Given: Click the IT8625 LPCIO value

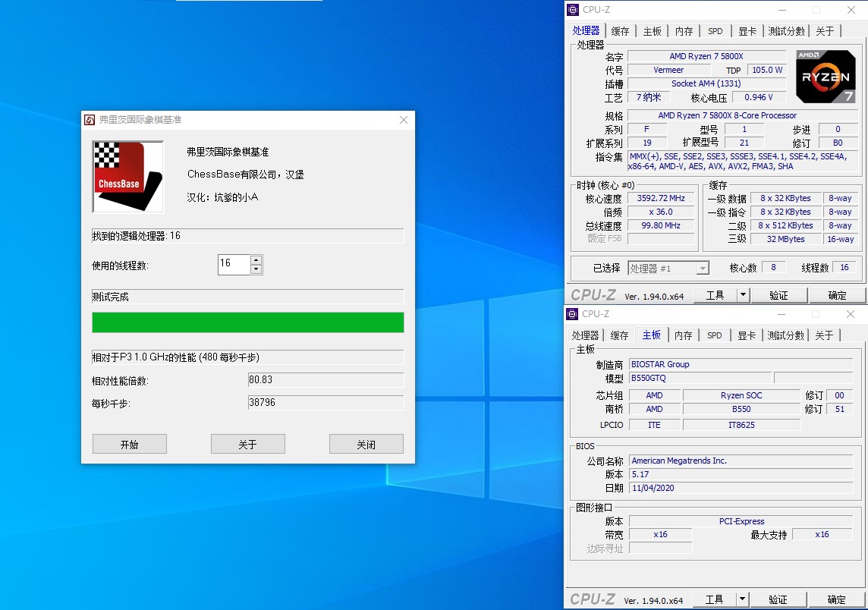Looking at the screenshot, I should (x=741, y=425).
